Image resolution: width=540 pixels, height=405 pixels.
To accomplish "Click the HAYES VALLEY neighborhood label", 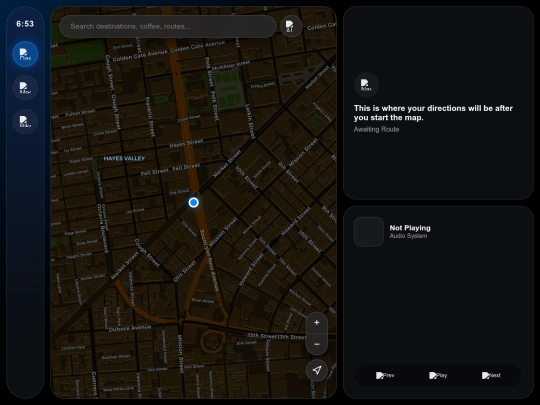I will tap(124, 158).
